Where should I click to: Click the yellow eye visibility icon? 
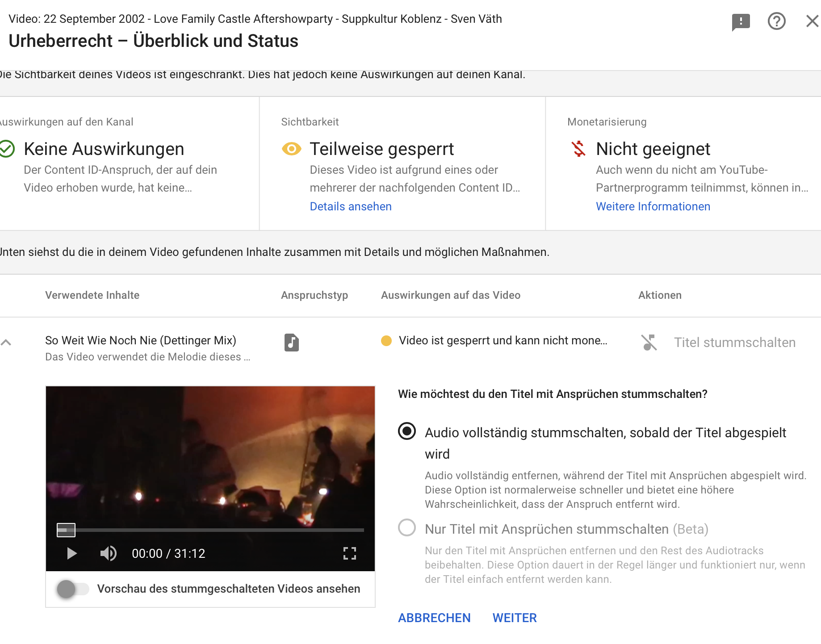click(291, 149)
